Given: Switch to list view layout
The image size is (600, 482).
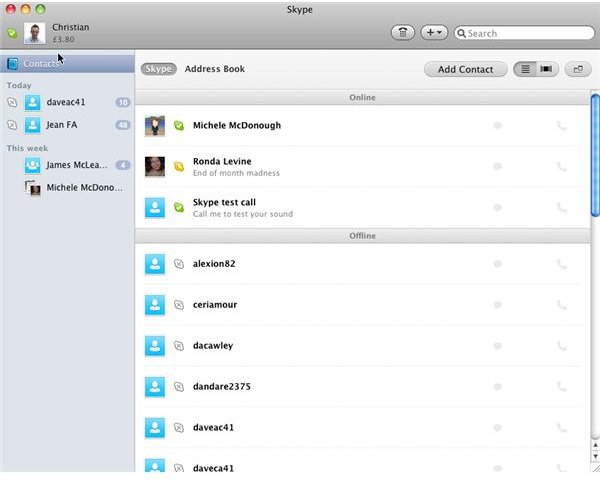Looking at the screenshot, I should [x=525, y=69].
